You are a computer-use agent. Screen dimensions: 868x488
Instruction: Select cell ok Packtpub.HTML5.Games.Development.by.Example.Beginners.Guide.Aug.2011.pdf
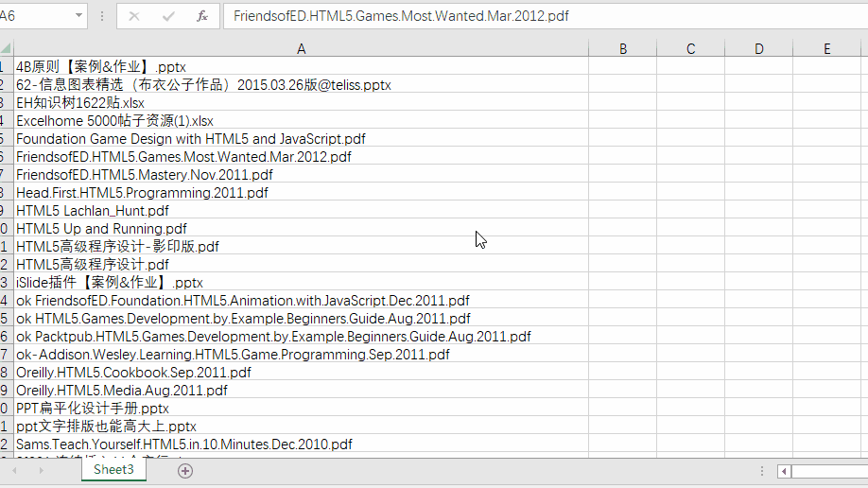point(301,337)
